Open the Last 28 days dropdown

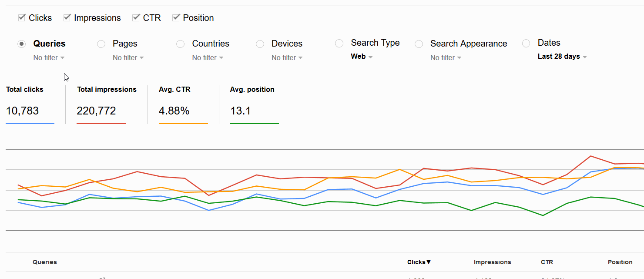(562, 57)
